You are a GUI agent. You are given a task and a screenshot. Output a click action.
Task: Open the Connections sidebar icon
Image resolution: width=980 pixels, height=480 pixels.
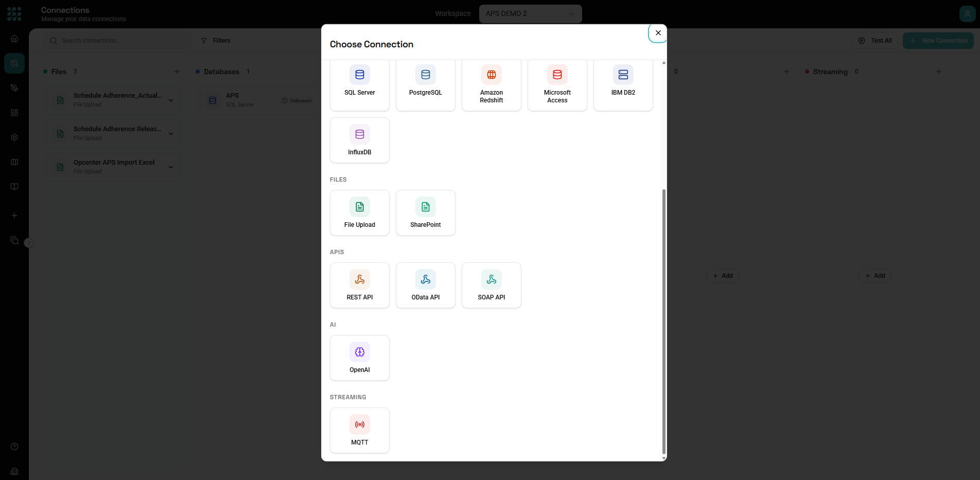[x=14, y=63]
